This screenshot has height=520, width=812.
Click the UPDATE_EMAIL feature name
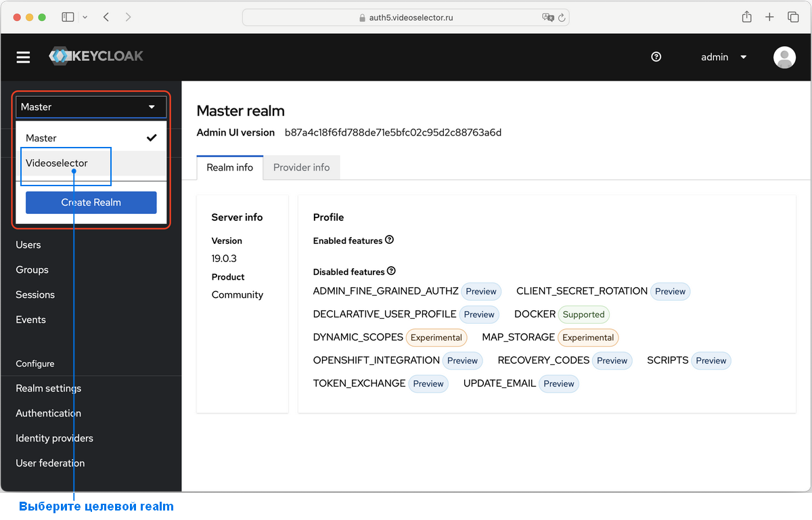click(x=500, y=383)
